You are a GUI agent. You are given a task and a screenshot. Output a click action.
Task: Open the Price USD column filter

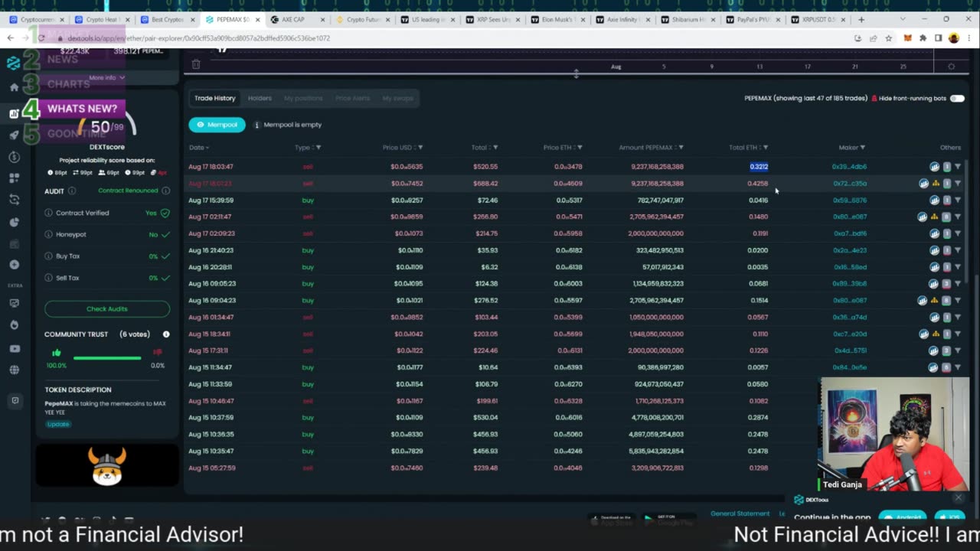tap(420, 148)
